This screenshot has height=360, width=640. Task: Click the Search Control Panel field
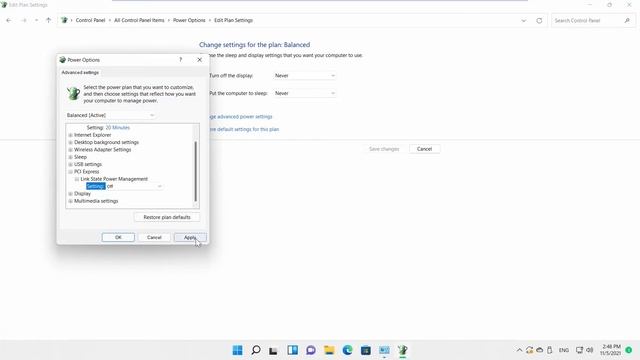click(593, 20)
